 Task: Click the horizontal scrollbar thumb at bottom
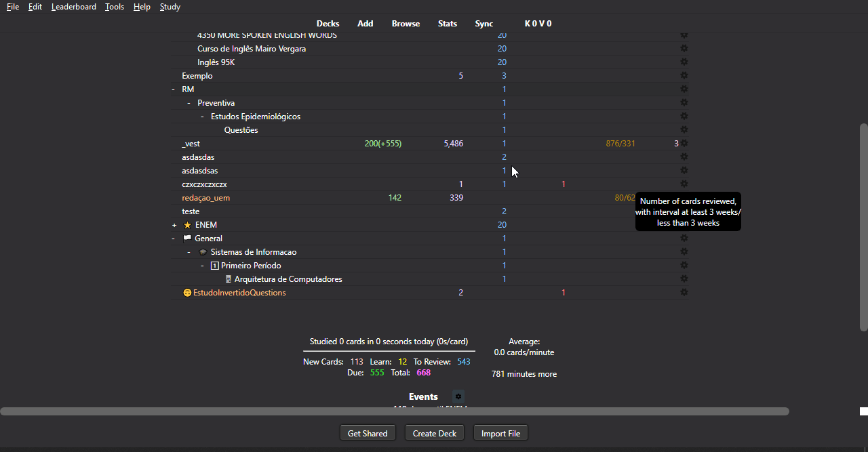395,411
